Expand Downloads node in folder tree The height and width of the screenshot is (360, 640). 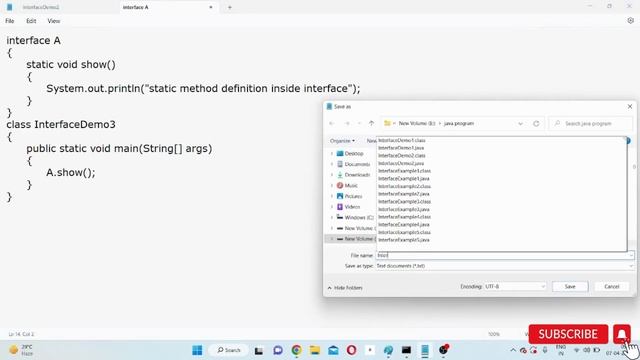click(332, 175)
